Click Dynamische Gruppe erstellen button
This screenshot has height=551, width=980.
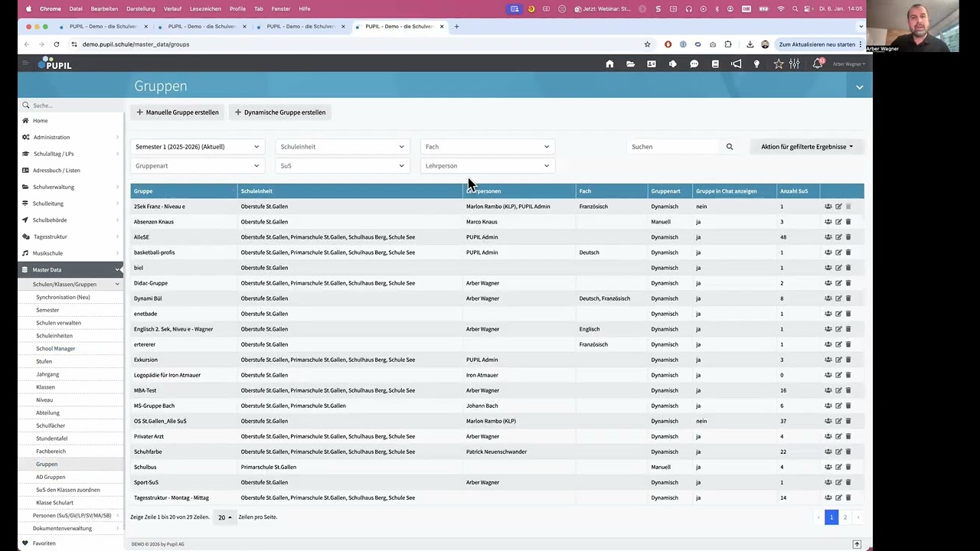[279, 112]
